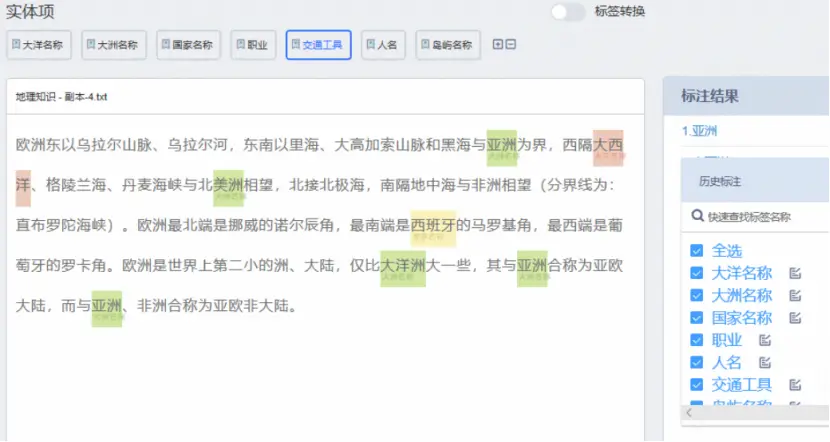Edit icon next to 交通工具 in list
830x442 pixels.
(795, 384)
